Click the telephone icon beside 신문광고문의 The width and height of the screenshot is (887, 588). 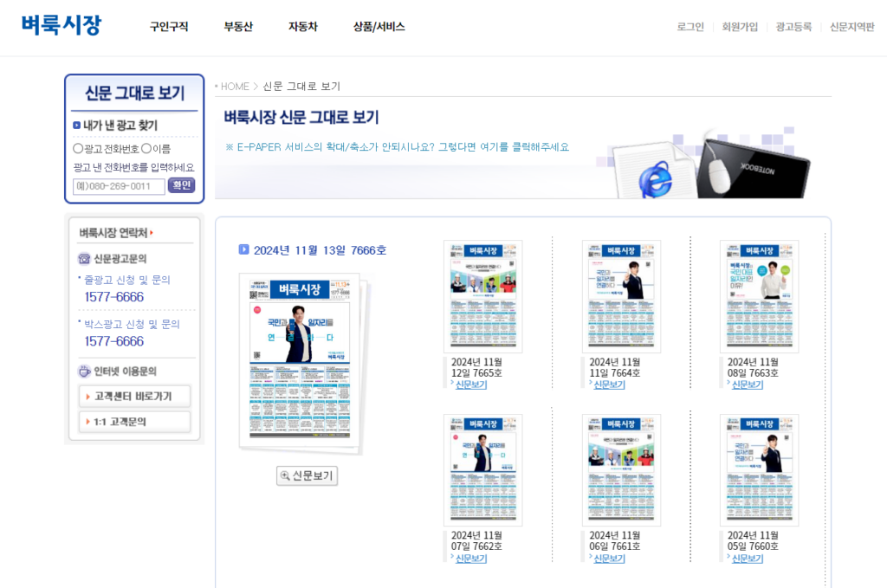tap(84, 258)
